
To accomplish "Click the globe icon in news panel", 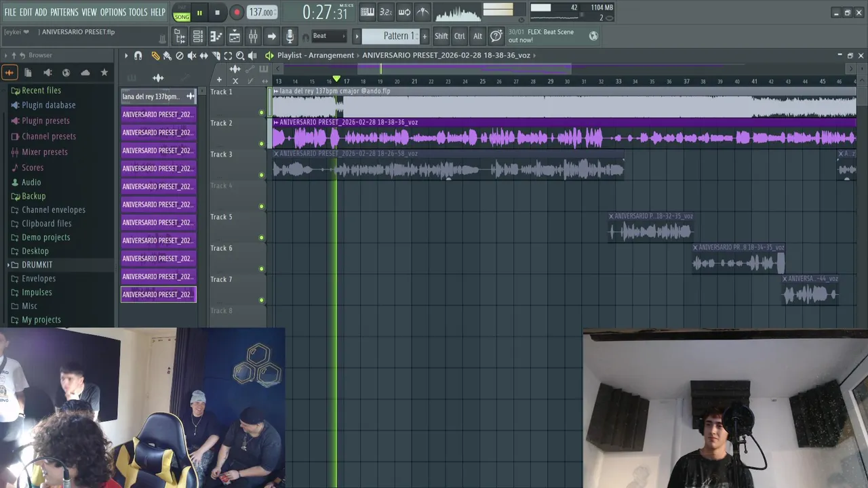I will (593, 36).
